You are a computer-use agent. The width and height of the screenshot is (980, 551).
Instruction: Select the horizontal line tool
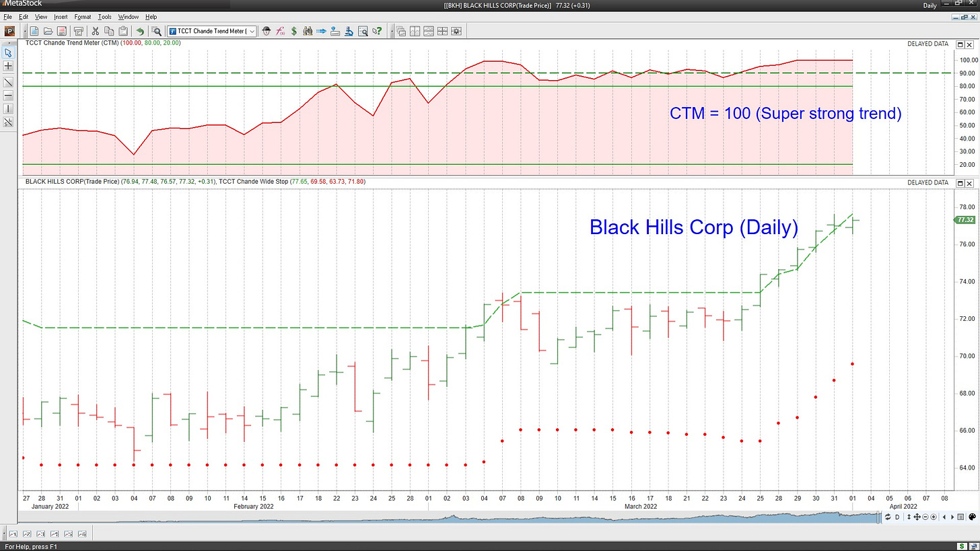pyautogui.click(x=8, y=96)
